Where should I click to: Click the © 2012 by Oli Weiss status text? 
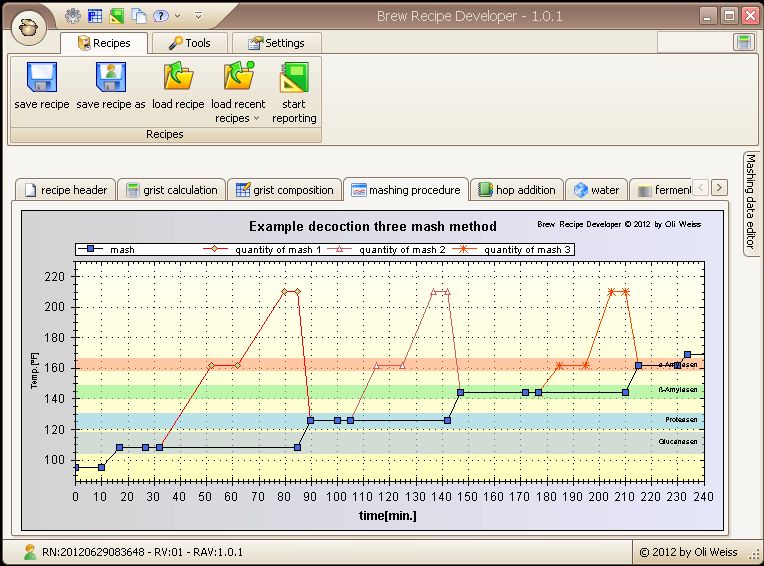point(688,552)
